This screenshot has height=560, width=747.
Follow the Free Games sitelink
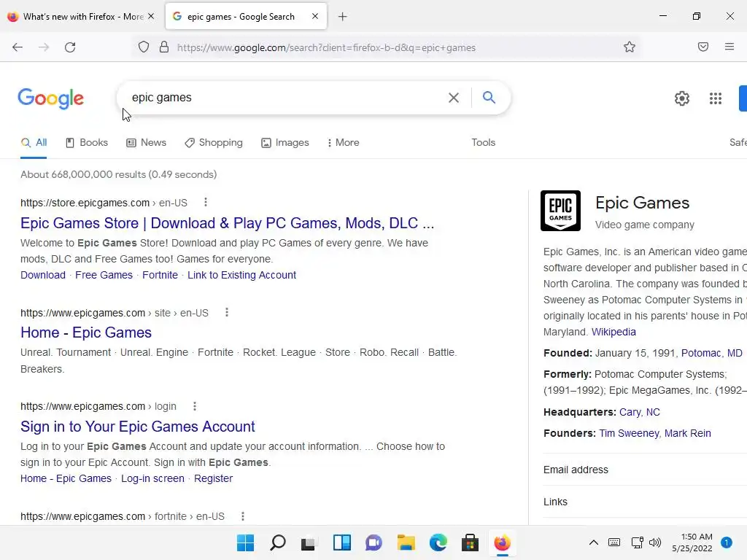click(x=104, y=275)
